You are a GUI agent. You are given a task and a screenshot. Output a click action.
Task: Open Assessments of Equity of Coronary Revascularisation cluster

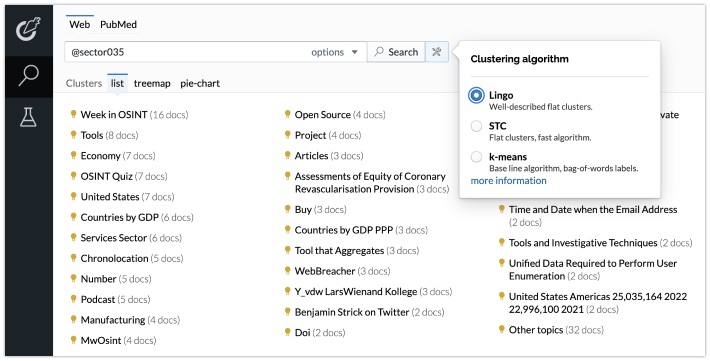pyautogui.click(x=372, y=183)
